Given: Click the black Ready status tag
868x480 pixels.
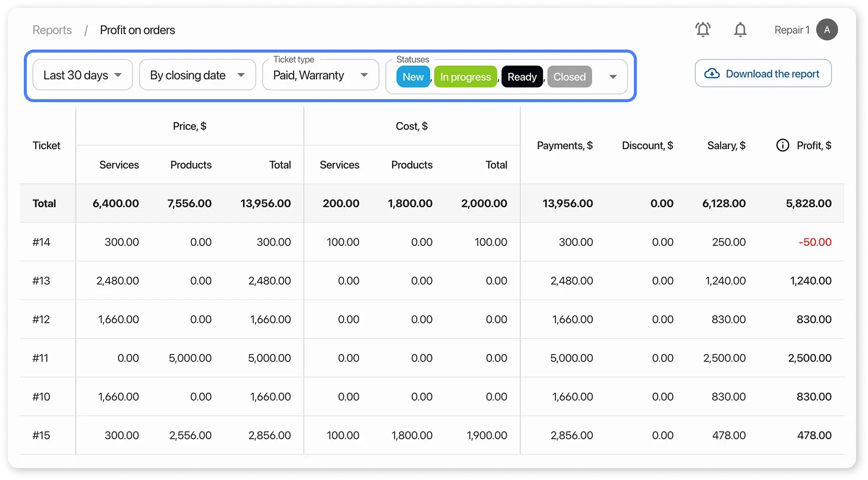Looking at the screenshot, I should (x=522, y=77).
